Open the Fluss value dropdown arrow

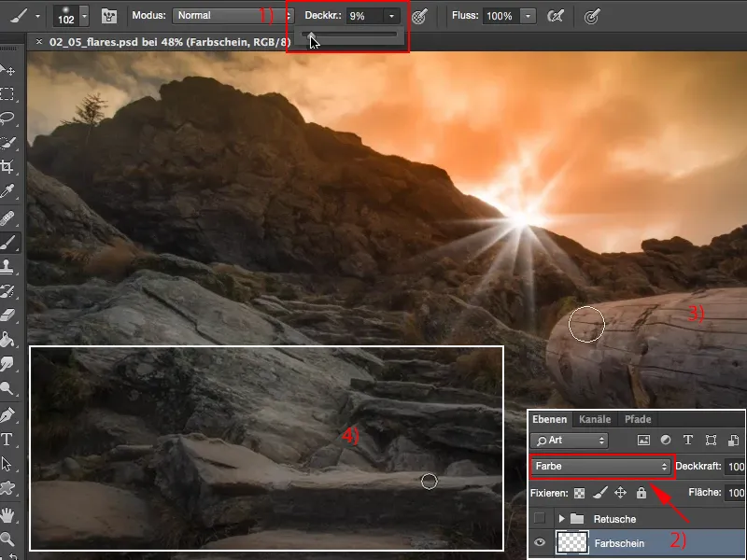529,16
